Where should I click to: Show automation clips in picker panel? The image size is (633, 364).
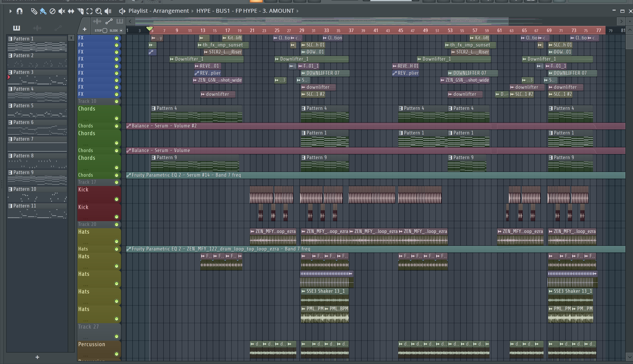(58, 28)
